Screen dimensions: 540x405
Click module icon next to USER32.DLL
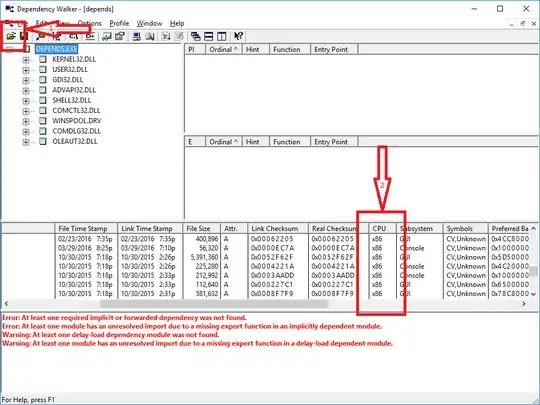[43, 70]
